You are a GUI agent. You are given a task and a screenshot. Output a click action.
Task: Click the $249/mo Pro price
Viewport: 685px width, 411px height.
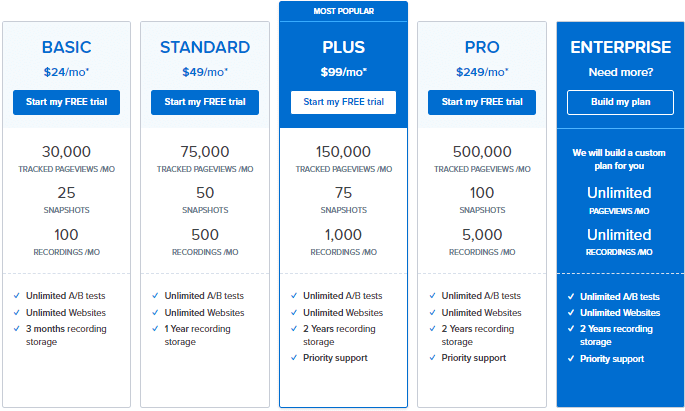(x=482, y=72)
